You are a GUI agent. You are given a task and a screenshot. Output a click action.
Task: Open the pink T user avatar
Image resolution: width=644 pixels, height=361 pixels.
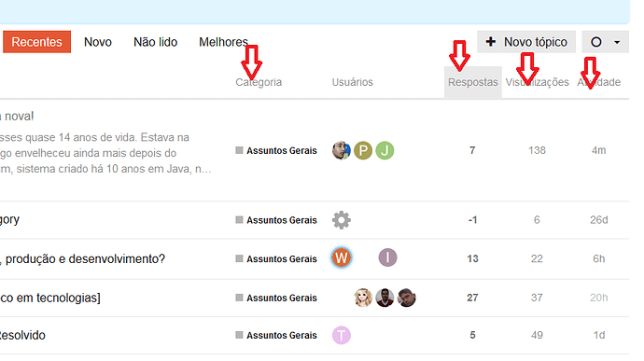[x=342, y=335]
